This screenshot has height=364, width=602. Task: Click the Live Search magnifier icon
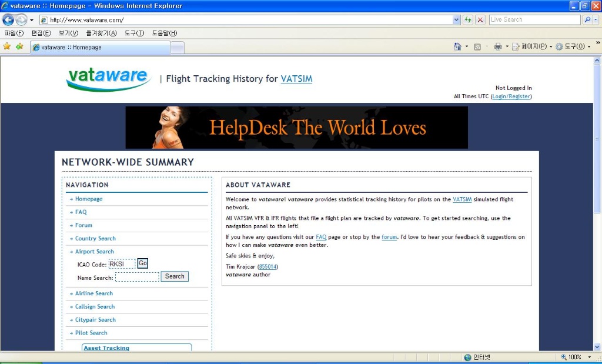[x=587, y=19]
